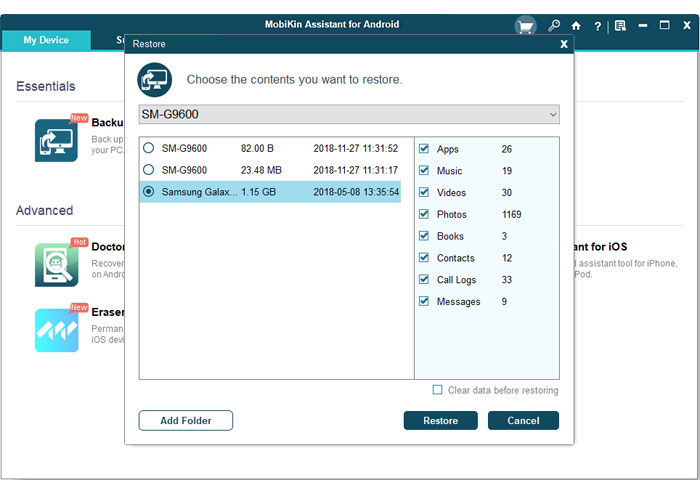This screenshot has height=480, width=700.
Task: Click the date 2018-11-27 11:31:52
Action: tap(355, 148)
